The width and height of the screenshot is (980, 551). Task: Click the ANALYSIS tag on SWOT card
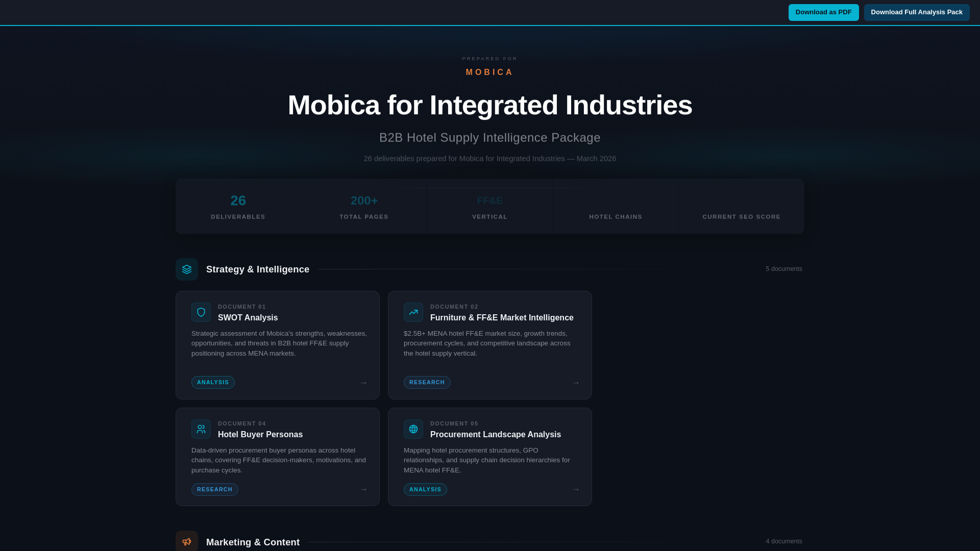click(x=213, y=383)
